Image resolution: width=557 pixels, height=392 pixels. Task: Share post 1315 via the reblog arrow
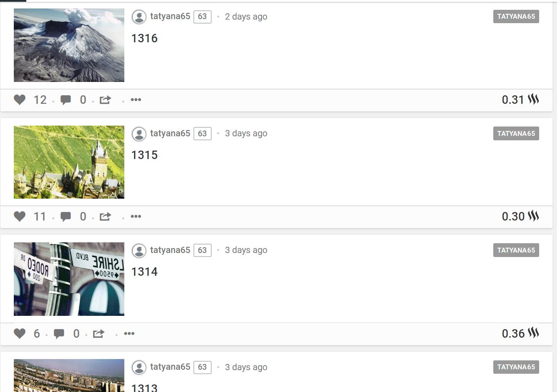pyautogui.click(x=105, y=216)
